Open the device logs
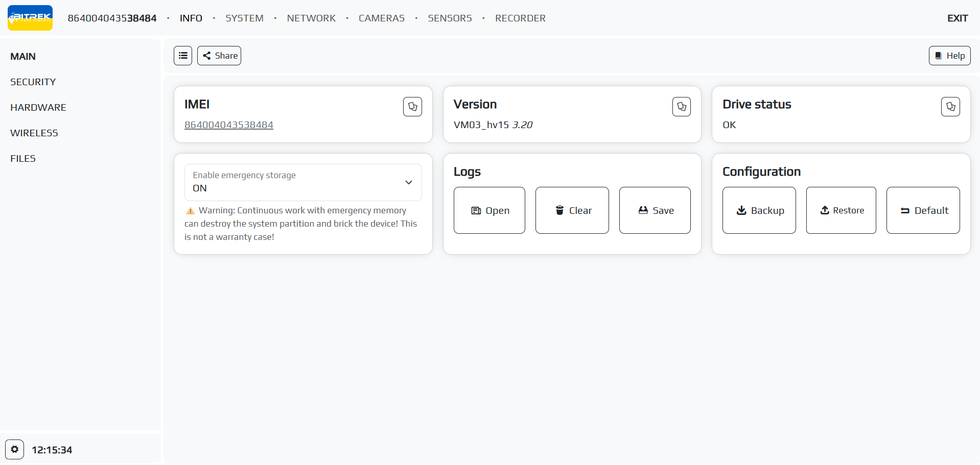 point(489,210)
